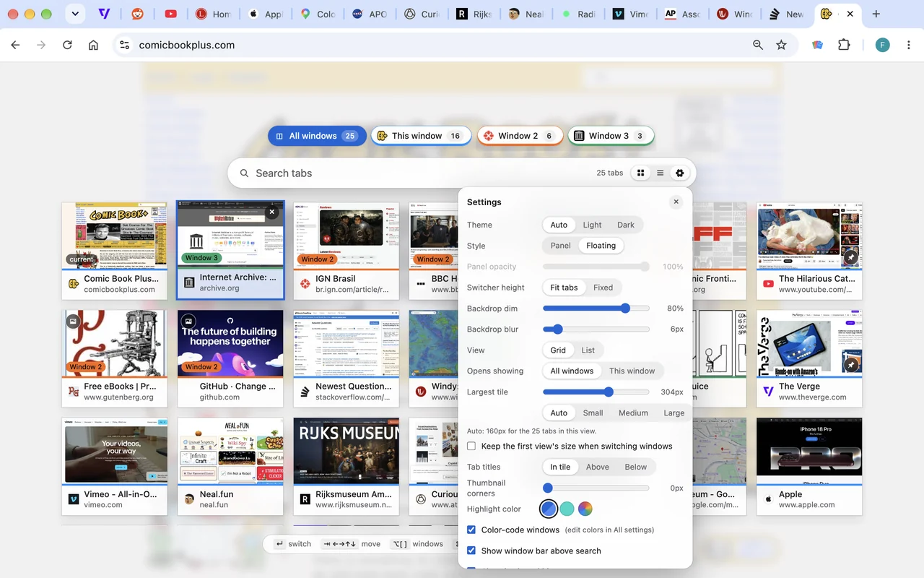
Task: Select the Window 3 filter tab
Action: click(611, 136)
